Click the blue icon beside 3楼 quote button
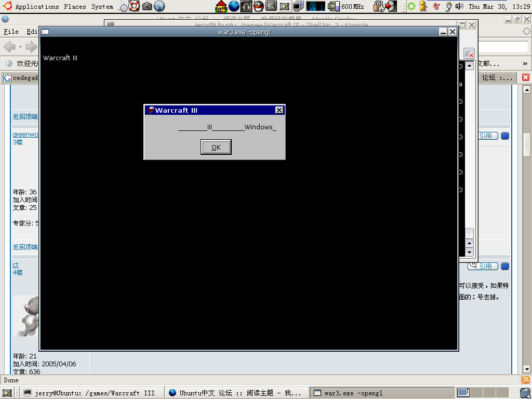 coord(505,136)
